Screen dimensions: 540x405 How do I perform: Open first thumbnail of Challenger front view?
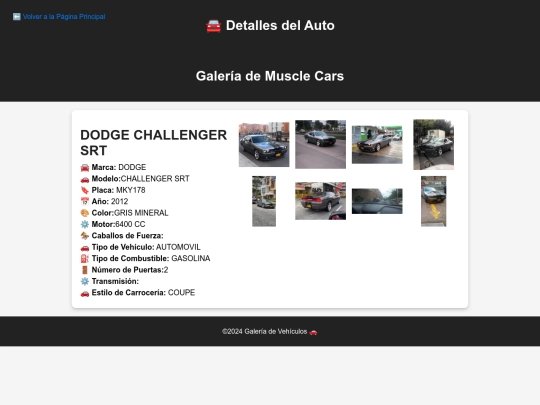pyautogui.click(x=264, y=145)
